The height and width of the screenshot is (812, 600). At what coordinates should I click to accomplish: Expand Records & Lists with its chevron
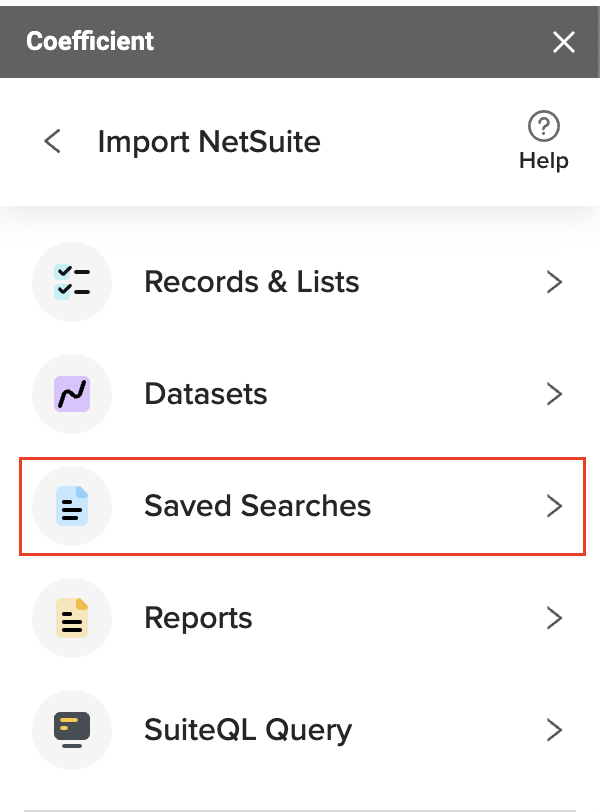click(x=554, y=282)
